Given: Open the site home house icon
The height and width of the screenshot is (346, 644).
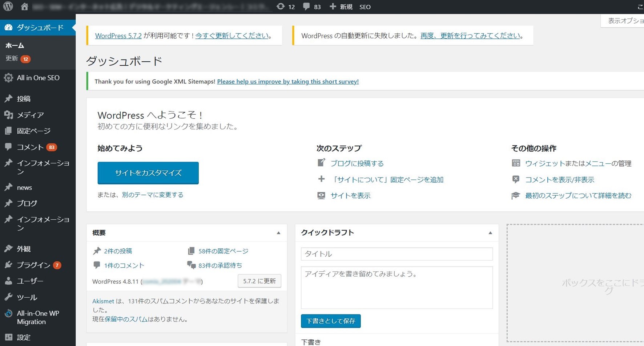Looking at the screenshot, I should [24, 6].
